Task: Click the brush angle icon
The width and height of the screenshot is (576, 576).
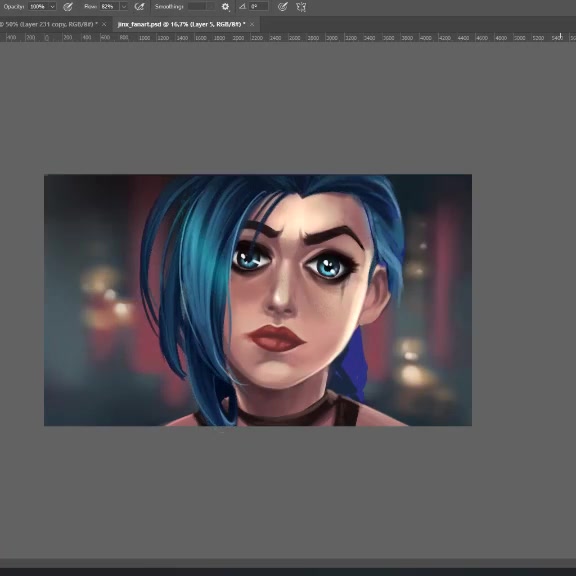Action: [x=242, y=7]
